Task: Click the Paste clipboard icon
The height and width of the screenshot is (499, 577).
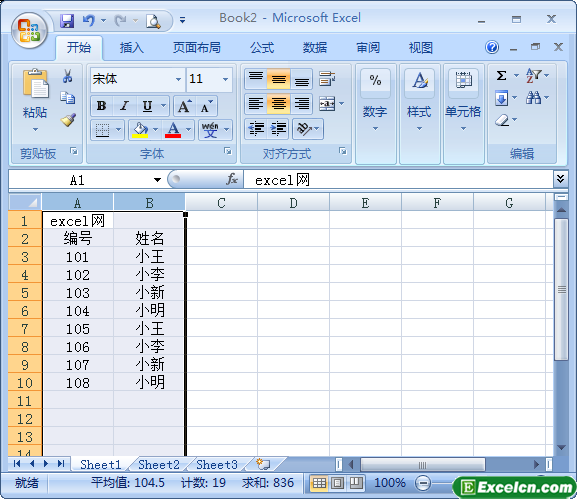Action: click(35, 83)
